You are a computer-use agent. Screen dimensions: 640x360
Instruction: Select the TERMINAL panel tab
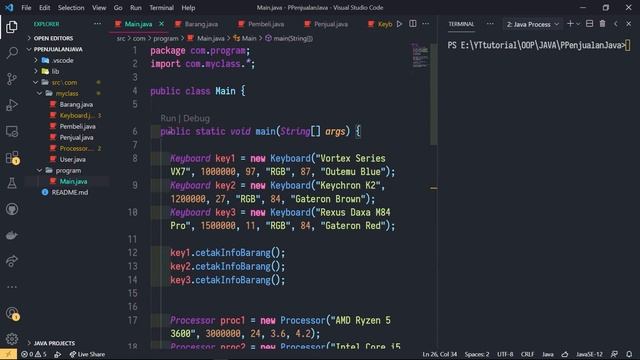[x=461, y=24]
